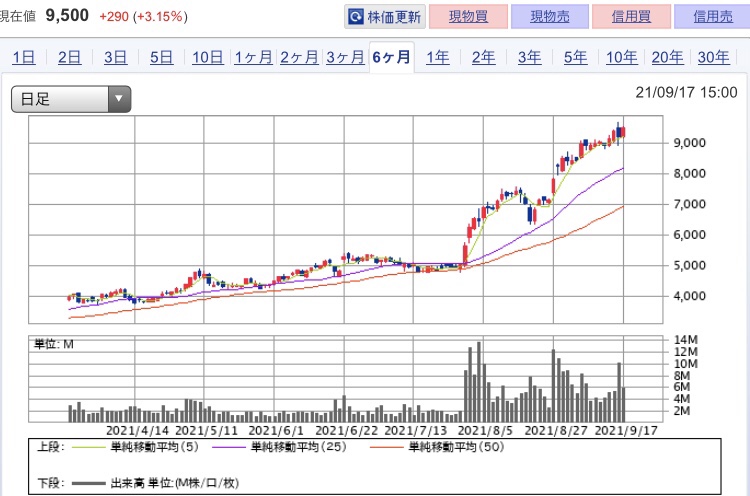Switch chart range to 10日
The width and height of the screenshot is (750, 496).
coord(208,57)
